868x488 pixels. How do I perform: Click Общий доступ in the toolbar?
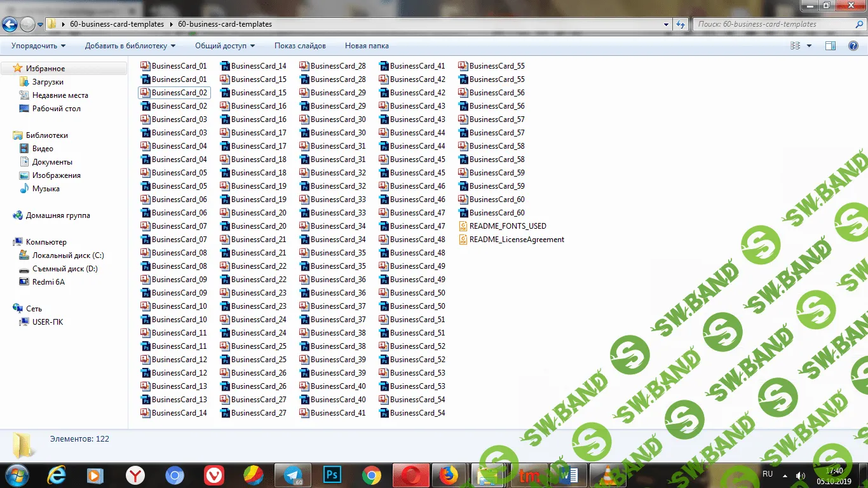[x=225, y=46]
